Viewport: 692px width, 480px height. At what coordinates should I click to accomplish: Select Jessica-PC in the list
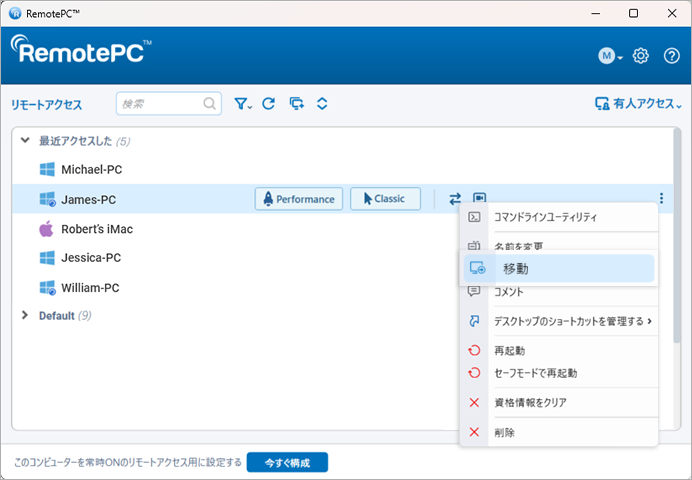91,258
